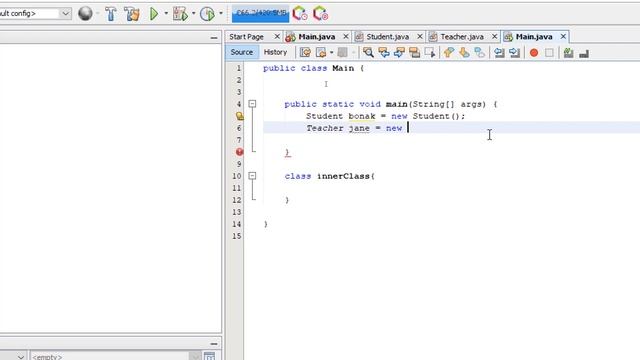Switch to History view
Screen dimensions: 640x360
pyautogui.click(x=276, y=52)
